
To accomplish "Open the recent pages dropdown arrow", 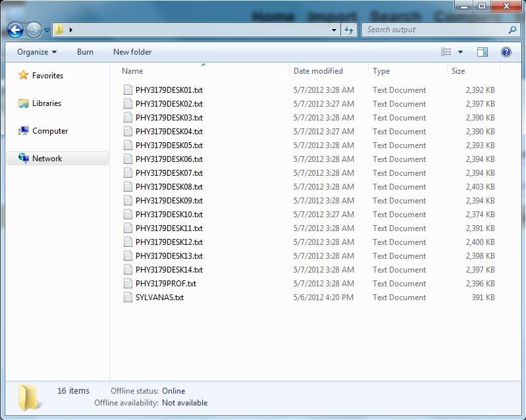I will point(47,30).
